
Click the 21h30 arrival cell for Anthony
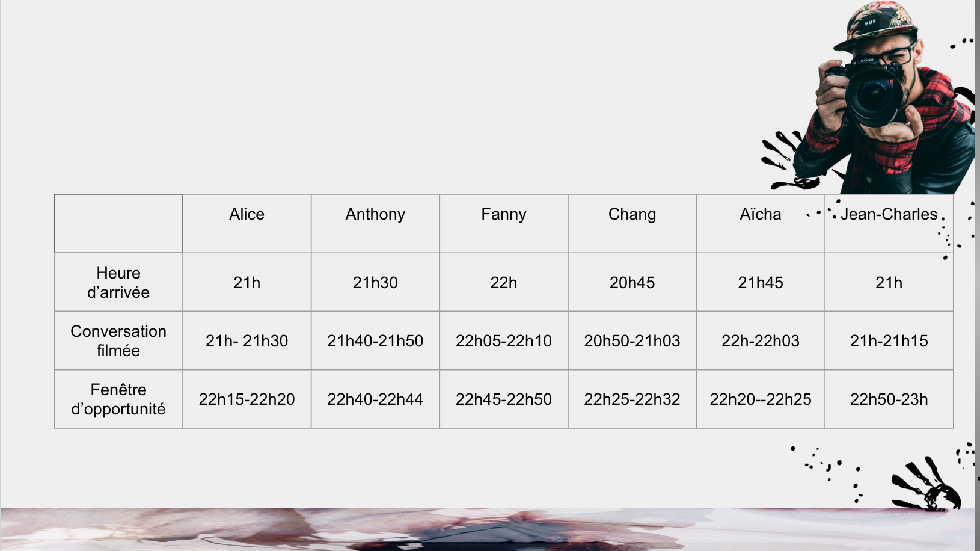(x=375, y=282)
